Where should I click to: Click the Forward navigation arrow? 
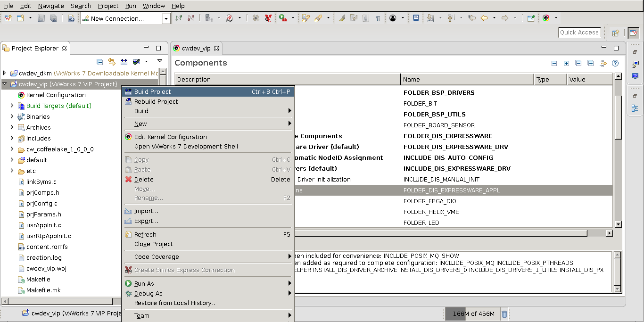[x=505, y=18]
